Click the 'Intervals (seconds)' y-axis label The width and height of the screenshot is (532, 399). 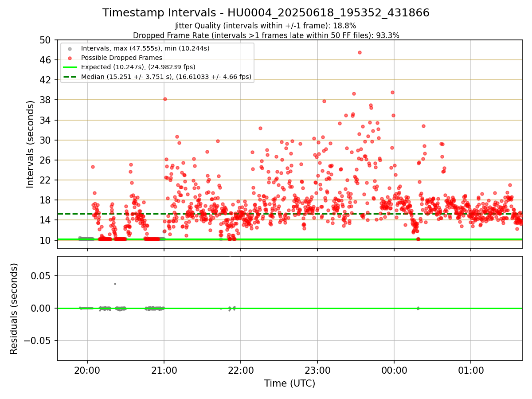point(30,144)
